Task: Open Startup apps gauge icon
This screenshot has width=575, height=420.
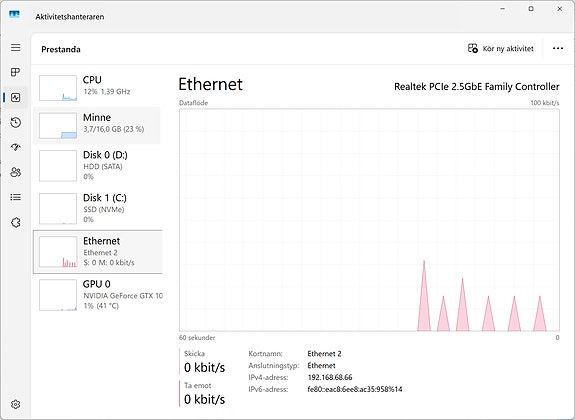Action: 15,147
